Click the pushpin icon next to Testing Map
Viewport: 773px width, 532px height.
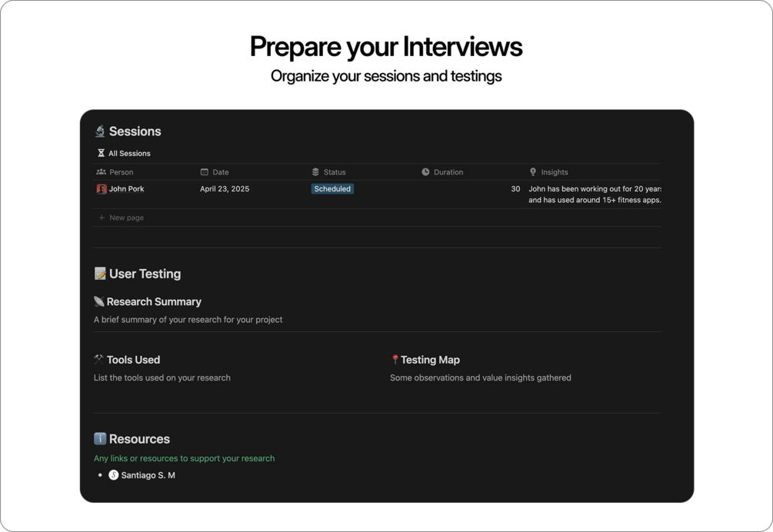[x=395, y=359]
